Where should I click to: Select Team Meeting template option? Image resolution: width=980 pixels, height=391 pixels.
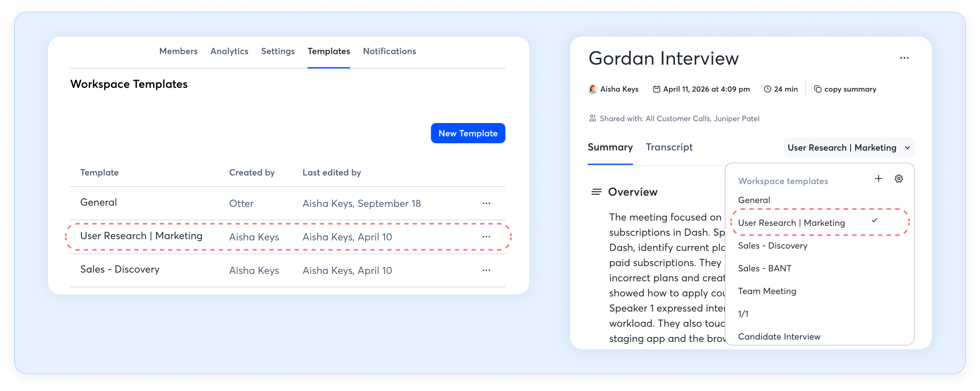pos(767,291)
